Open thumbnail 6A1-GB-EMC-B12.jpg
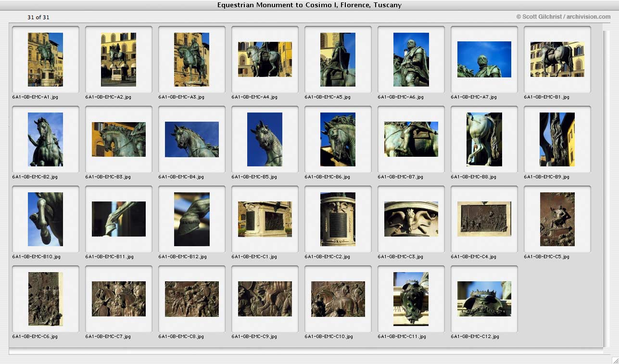 tap(191, 219)
